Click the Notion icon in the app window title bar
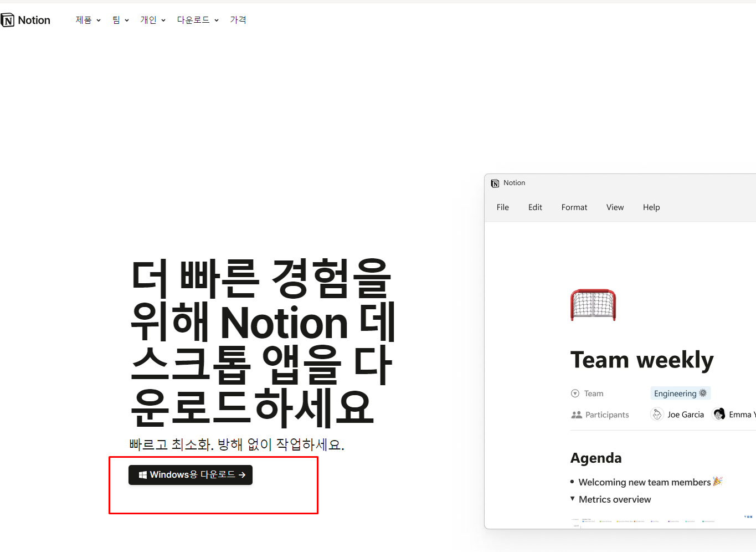The width and height of the screenshot is (756, 552). [495, 183]
